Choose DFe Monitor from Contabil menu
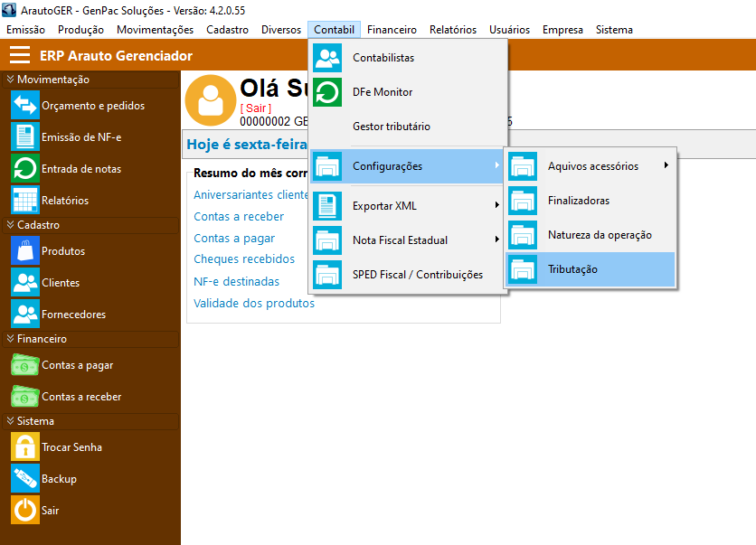This screenshot has width=756, height=545. click(382, 92)
